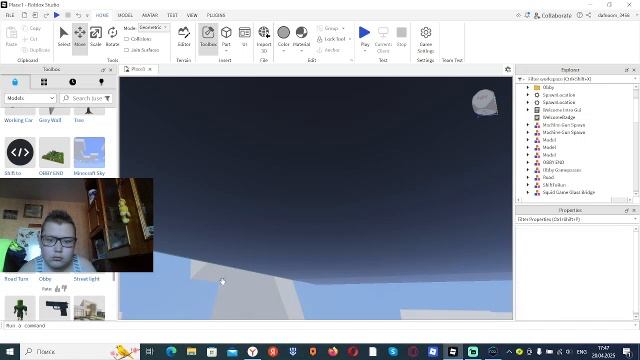This screenshot has height=360, width=640.
Task: Switch to the PLUGINS ribbon tab
Action: click(216, 15)
